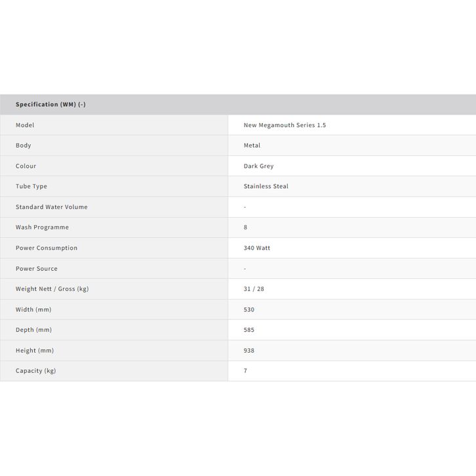476x476 pixels.
Task: Select the Power Consumption label
Action: (x=47, y=248)
